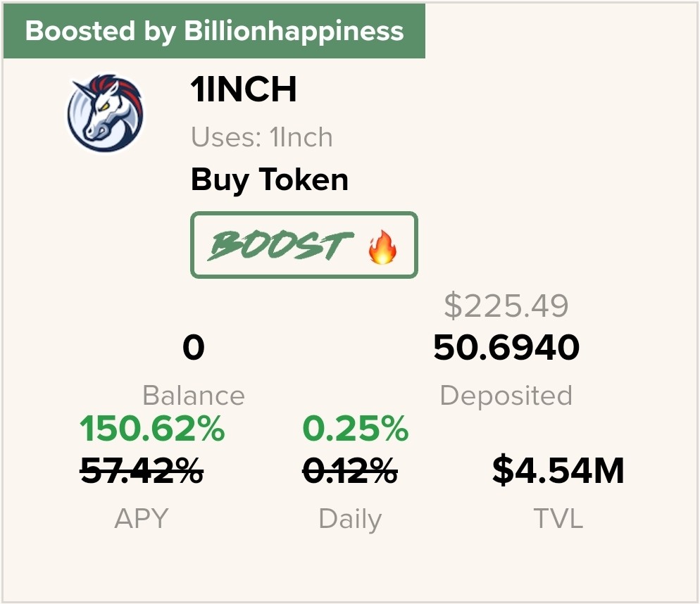The width and height of the screenshot is (700, 604).
Task: Select the 0 balance amount
Action: pyautogui.click(x=193, y=347)
